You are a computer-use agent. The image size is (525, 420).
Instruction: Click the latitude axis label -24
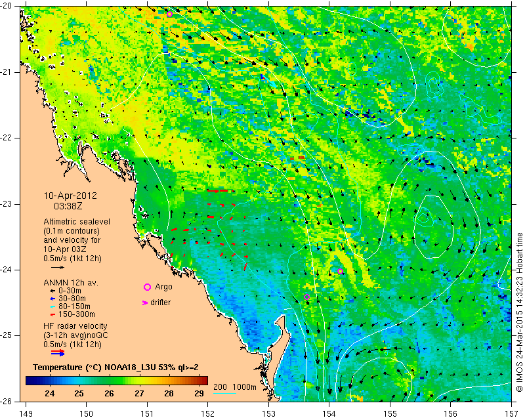[7, 270]
